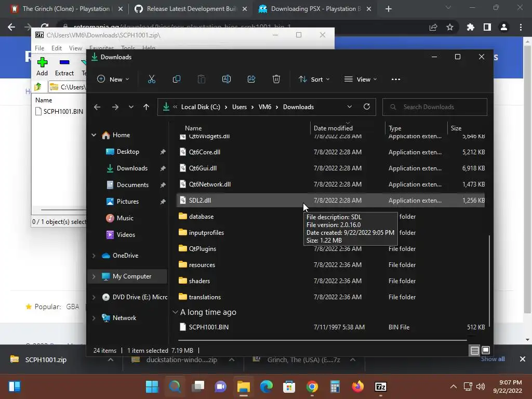Show hidden system tray icons

coord(453,387)
